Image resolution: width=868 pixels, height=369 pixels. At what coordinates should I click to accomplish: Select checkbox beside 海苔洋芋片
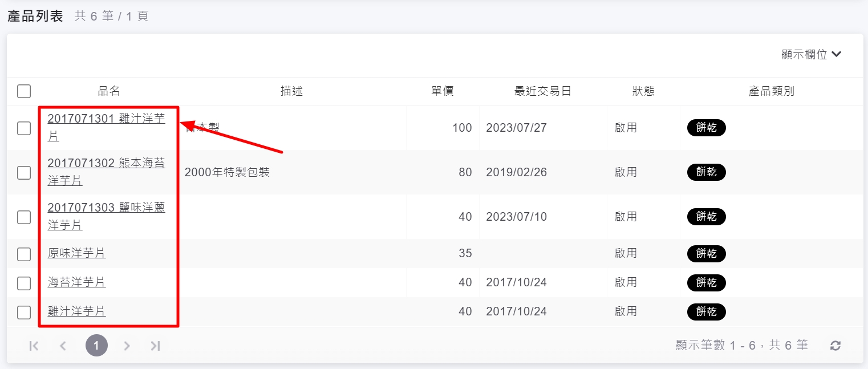coord(24,283)
